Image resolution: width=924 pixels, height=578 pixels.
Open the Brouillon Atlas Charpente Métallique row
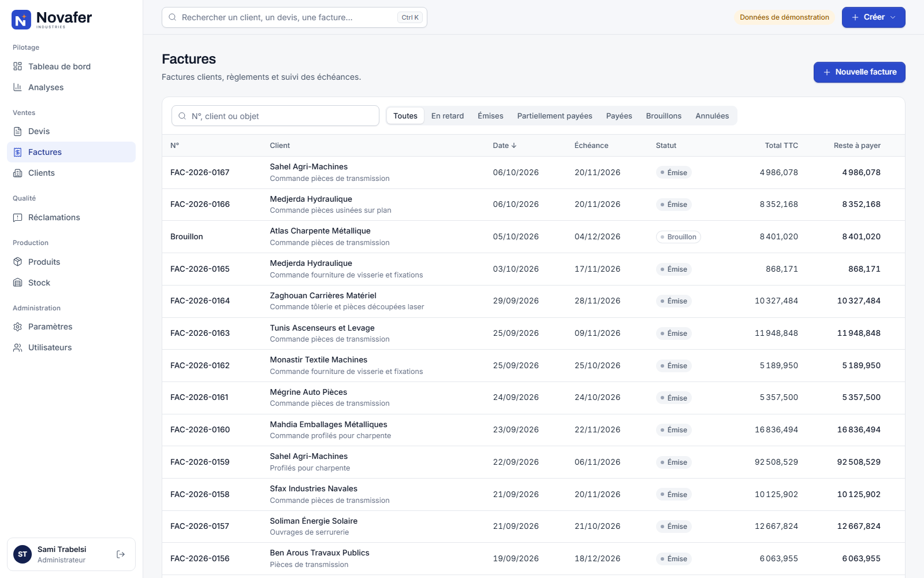[x=534, y=236]
